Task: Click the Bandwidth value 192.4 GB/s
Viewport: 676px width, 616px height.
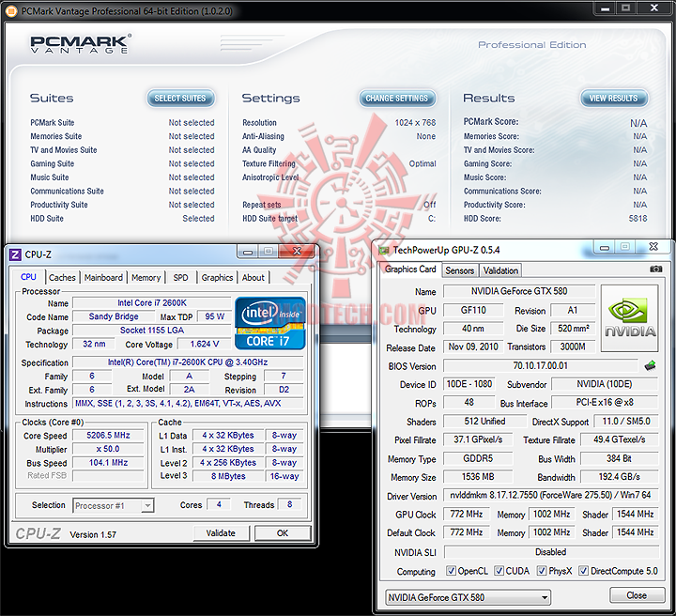Action: (x=619, y=477)
